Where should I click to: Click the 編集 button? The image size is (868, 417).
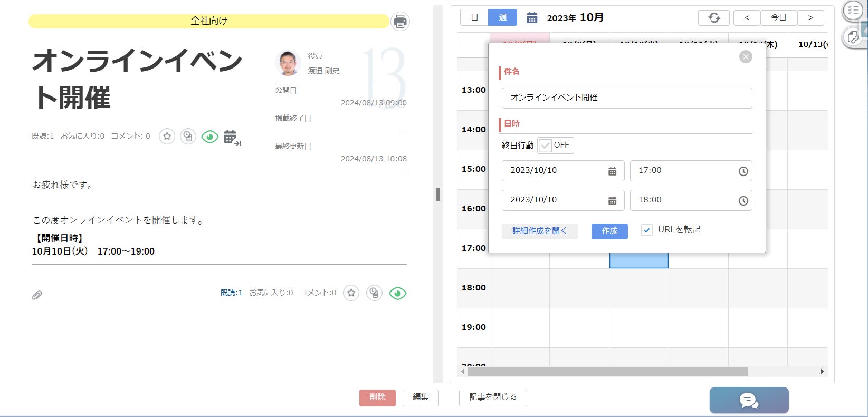coord(421,397)
